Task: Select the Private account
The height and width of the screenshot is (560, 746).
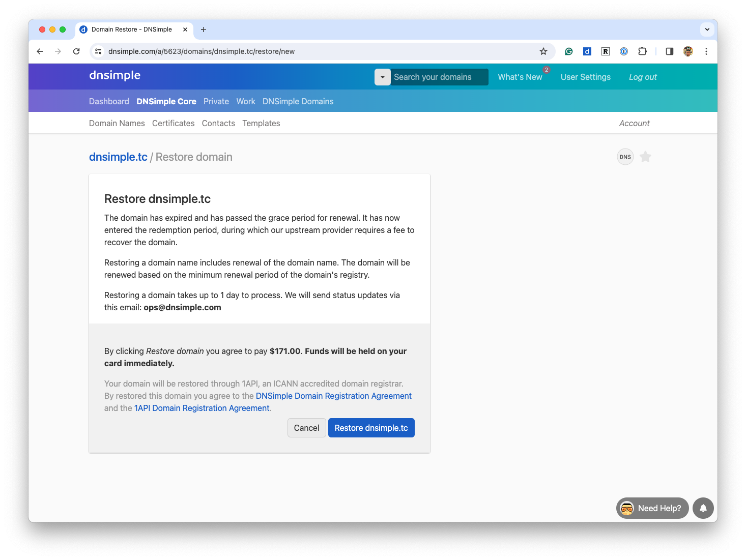Action: pos(216,101)
